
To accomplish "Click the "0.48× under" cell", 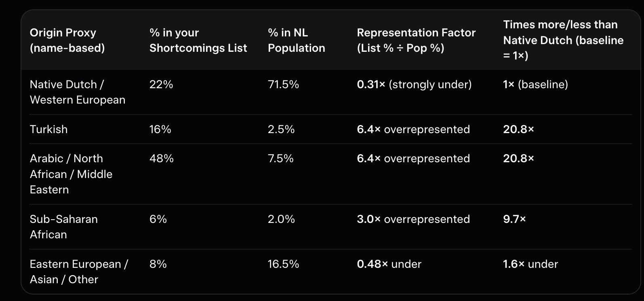I will 389,264.
